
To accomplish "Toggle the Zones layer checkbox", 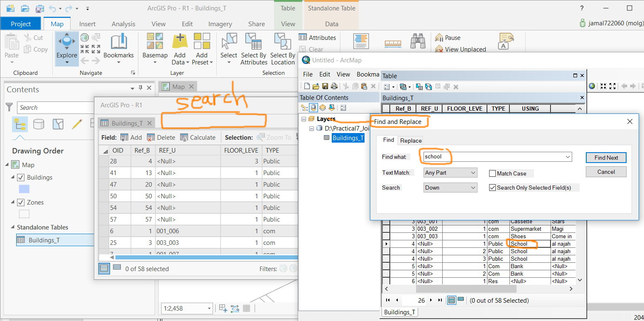I will [x=21, y=202].
